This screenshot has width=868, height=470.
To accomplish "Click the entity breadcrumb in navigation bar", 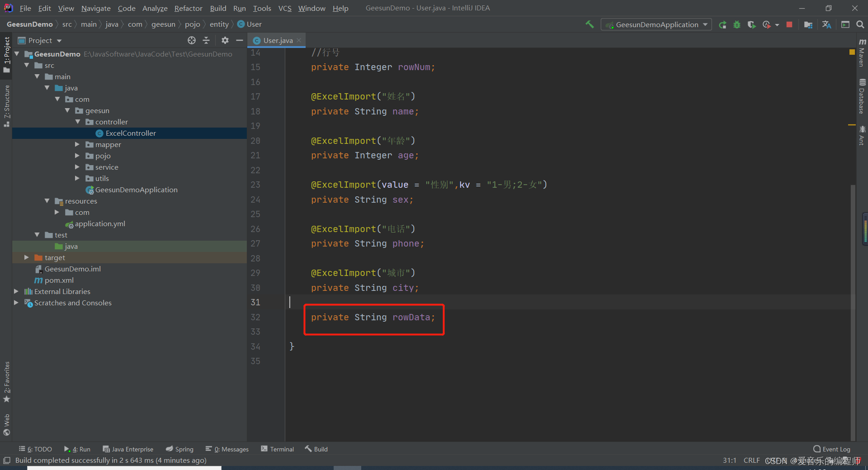I will pos(219,24).
